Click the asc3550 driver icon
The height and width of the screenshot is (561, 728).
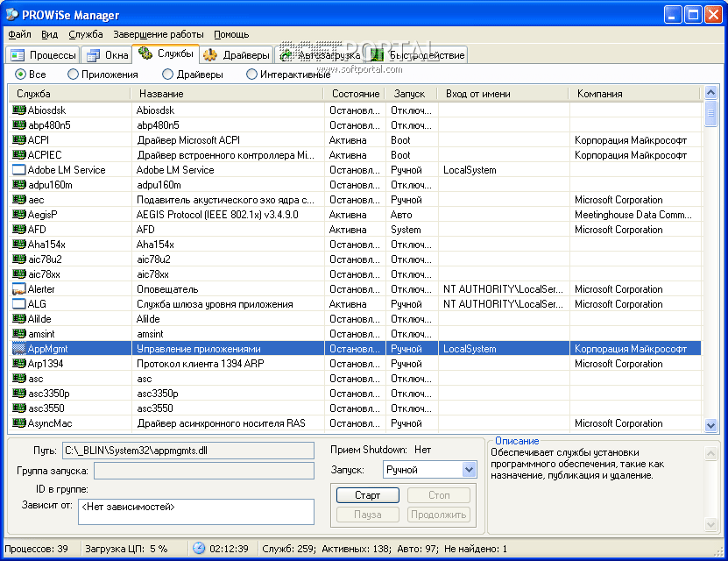click(x=18, y=408)
